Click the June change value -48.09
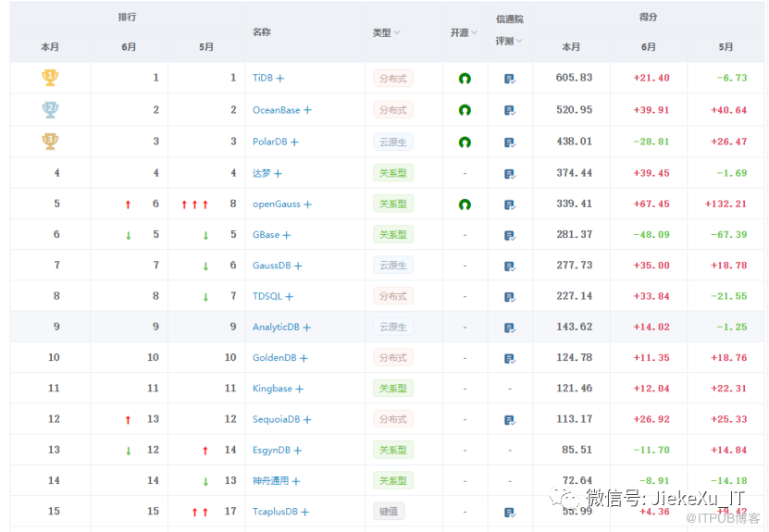 pos(651,235)
